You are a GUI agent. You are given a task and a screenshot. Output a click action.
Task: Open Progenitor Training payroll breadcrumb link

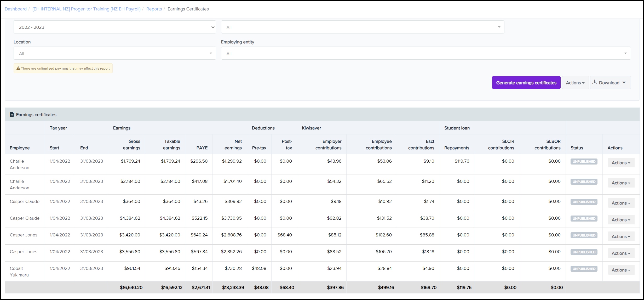click(x=86, y=9)
